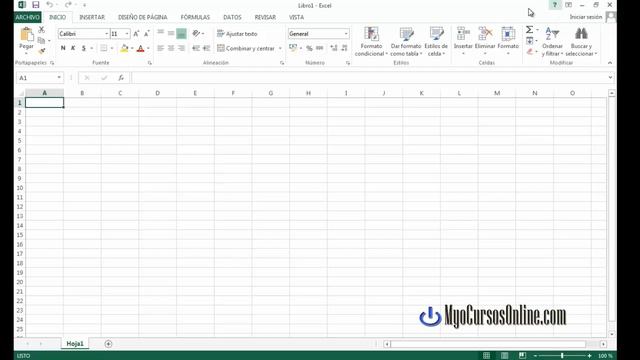Click the red font color A
Screen dimensions: 640x360
pos(140,49)
